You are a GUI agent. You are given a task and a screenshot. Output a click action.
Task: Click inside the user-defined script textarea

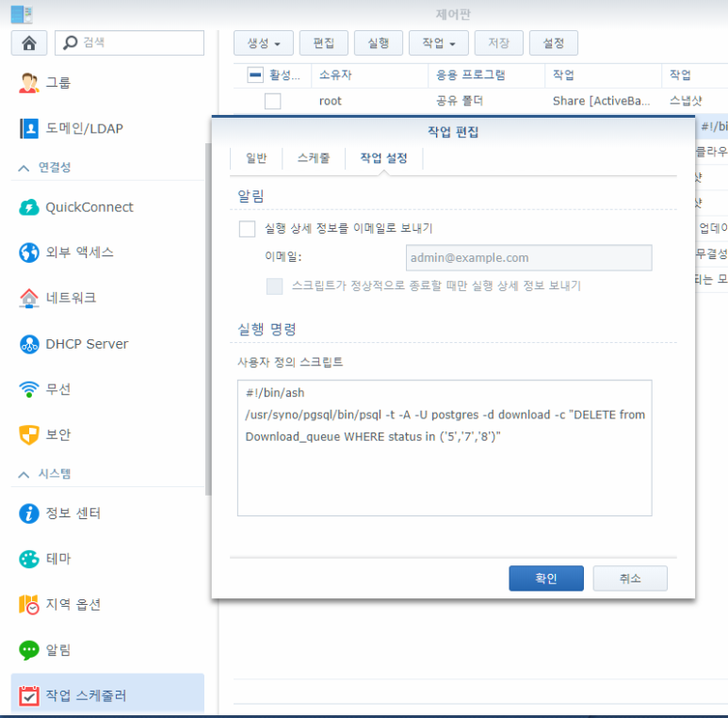coord(445,448)
